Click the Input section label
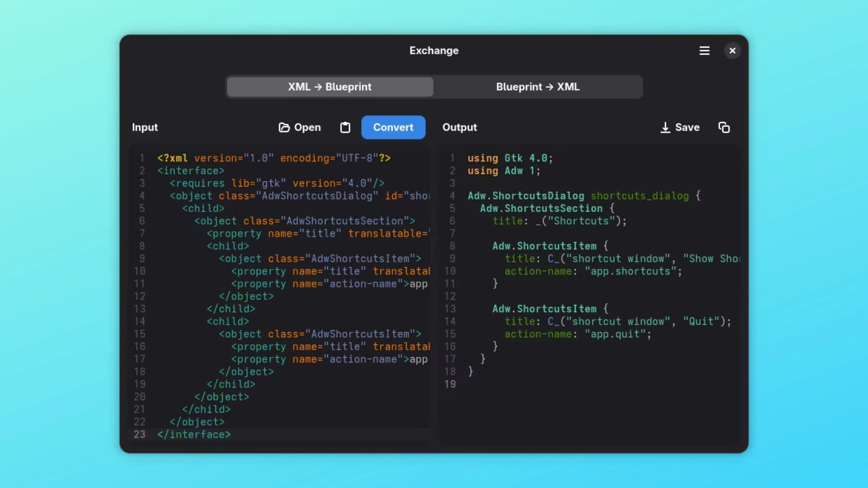 pyautogui.click(x=145, y=127)
